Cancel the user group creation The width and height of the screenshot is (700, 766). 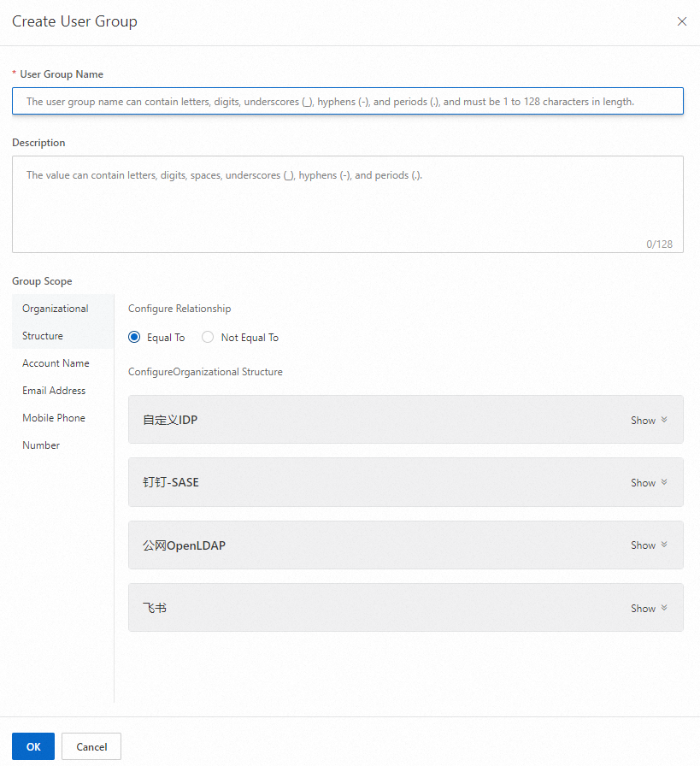click(91, 746)
